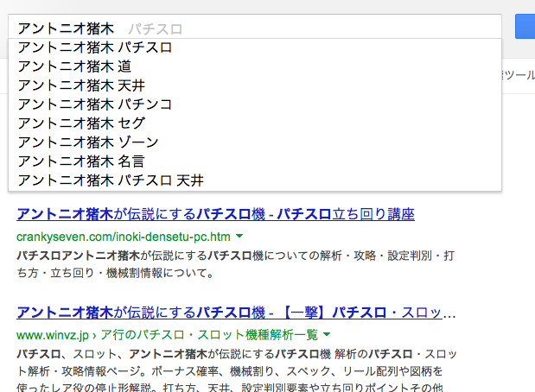Pick suggestion アントニオ猪木 パチンコ
This screenshot has width=535, height=392.
pyautogui.click(x=254, y=104)
